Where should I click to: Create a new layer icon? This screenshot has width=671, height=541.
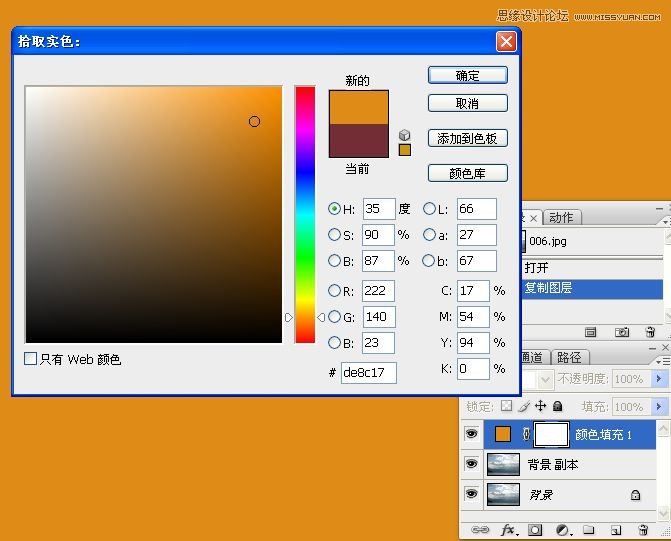click(x=616, y=530)
